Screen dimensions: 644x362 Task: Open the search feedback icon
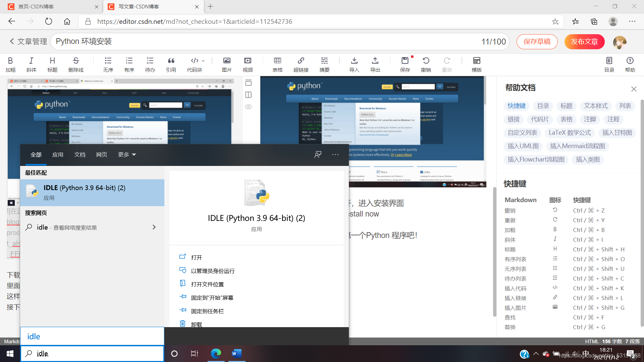click(318, 155)
